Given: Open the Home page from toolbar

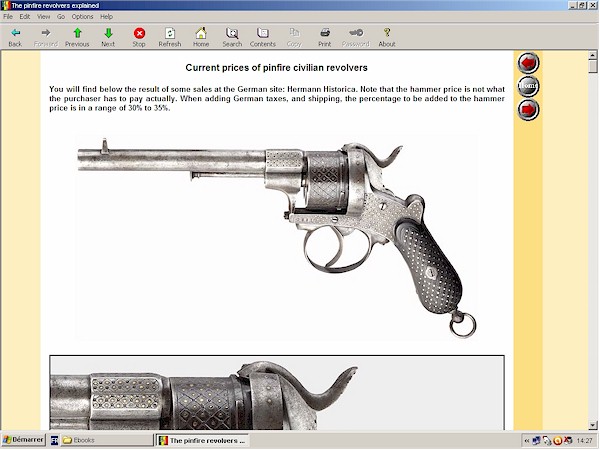Looking at the screenshot, I should click(201, 38).
